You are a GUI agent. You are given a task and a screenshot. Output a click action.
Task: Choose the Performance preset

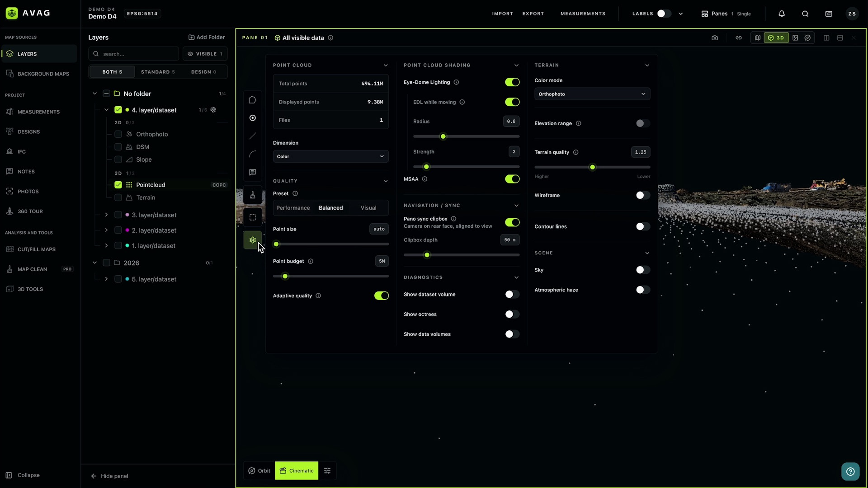coord(293,208)
